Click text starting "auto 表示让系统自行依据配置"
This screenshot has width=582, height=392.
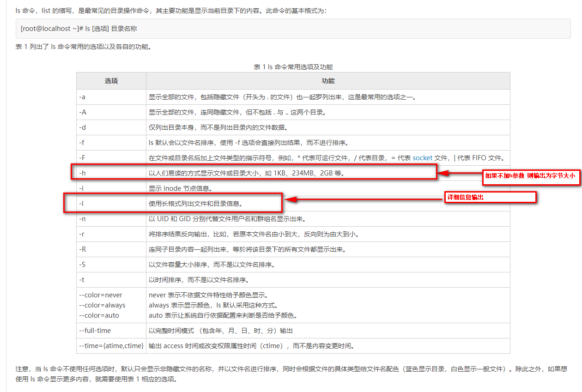pos(223,315)
